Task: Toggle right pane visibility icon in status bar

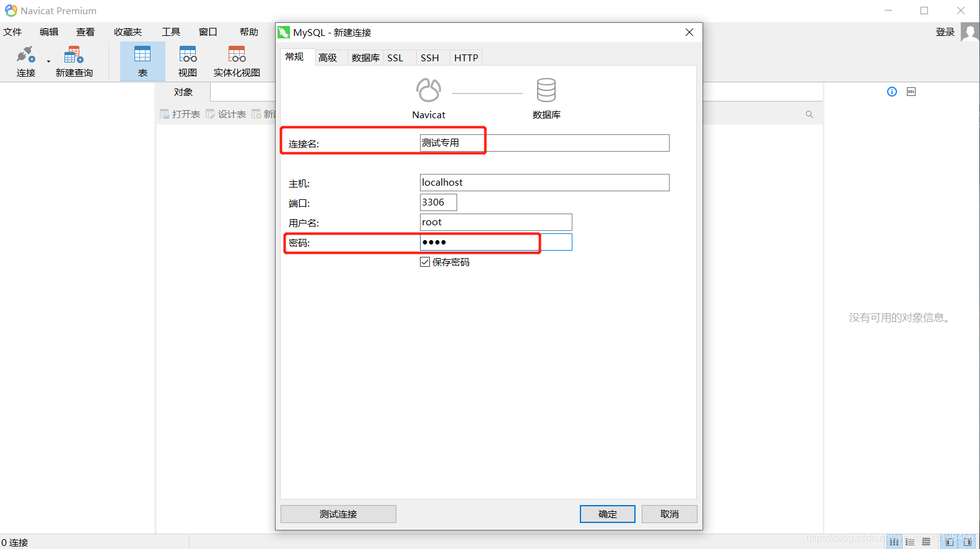Action: coord(968,542)
